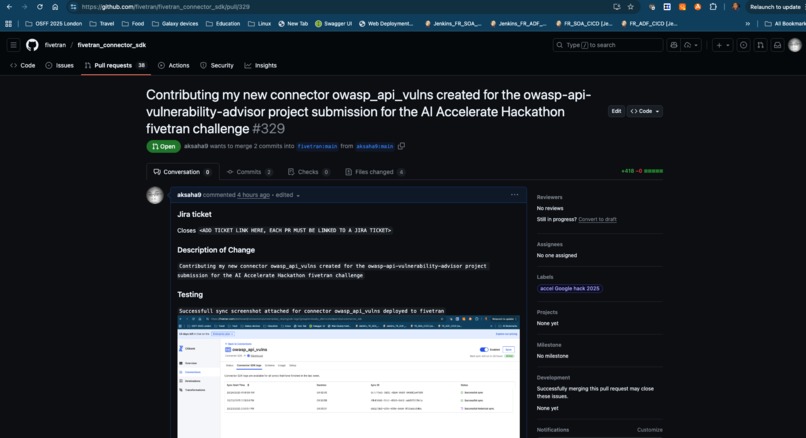Screen dimensions: 806x438
Task: Open the Create new plus dropdown
Action: pos(723,45)
